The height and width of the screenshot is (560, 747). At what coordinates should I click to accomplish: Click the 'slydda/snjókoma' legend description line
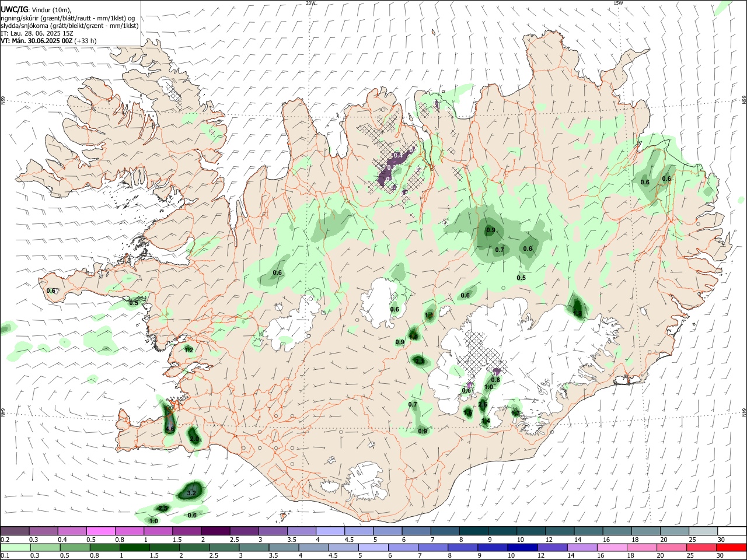pyautogui.click(x=69, y=26)
